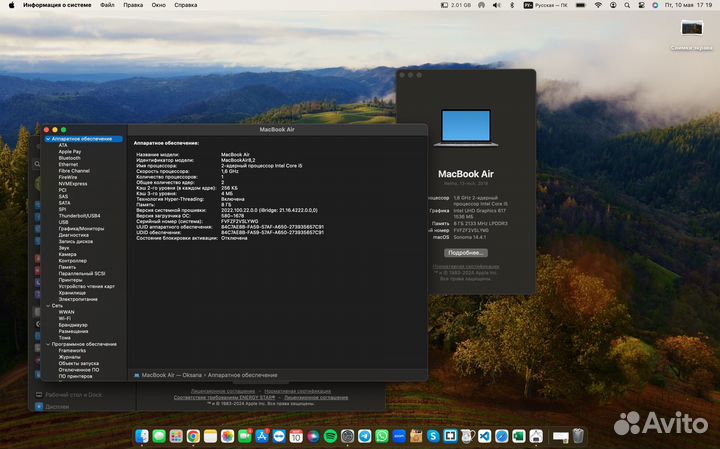Click the MacBookAir8,2 model identifier value
This screenshot has width=720, height=449.
click(238, 160)
